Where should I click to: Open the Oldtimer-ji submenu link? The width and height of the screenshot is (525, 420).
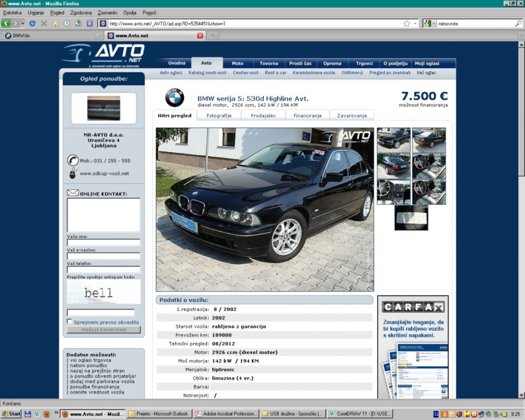point(352,73)
